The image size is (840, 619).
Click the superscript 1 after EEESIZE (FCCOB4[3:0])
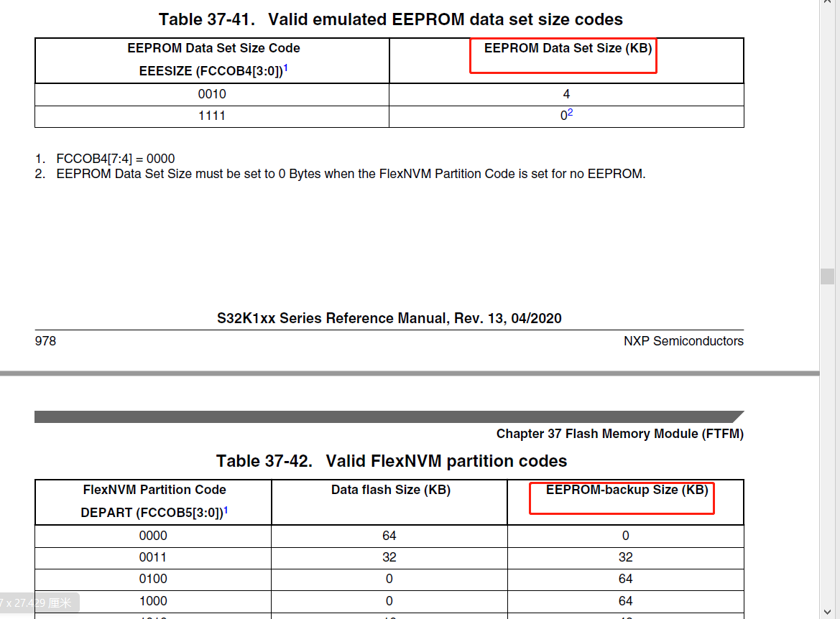[x=286, y=67]
